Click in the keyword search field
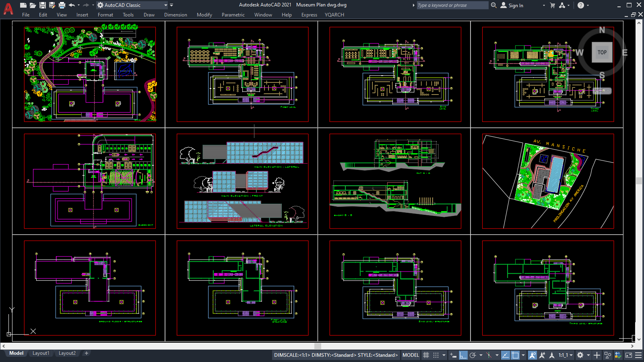This screenshot has height=362, width=644. pyautogui.click(x=450, y=5)
